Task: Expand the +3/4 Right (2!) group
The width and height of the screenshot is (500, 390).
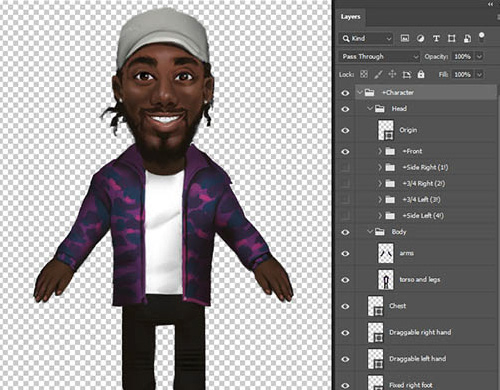Action: point(380,183)
